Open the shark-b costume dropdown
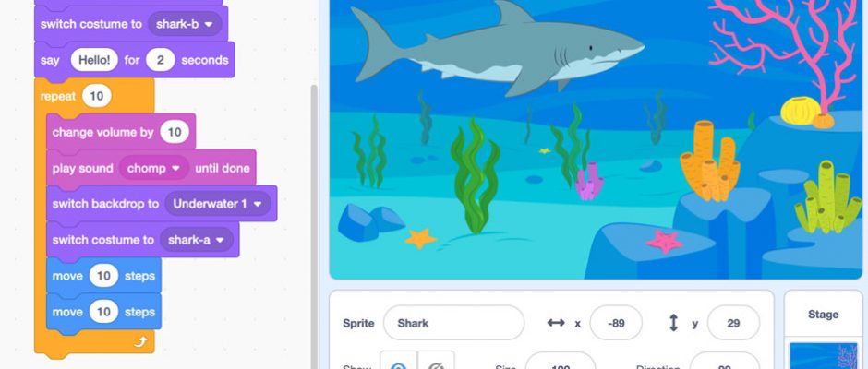This screenshot has width=868, height=369. [185, 24]
